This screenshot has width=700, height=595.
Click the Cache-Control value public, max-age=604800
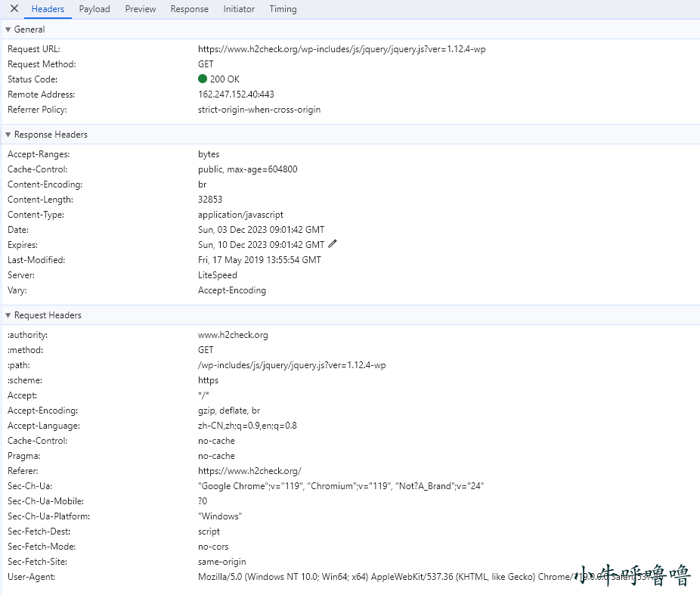(x=247, y=169)
